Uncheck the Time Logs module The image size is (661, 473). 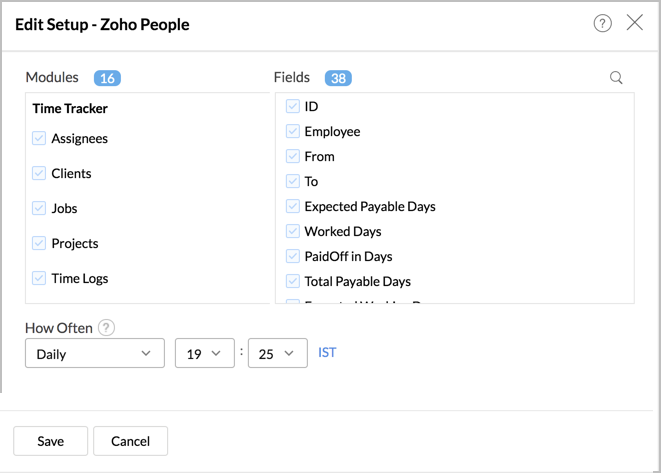[x=39, y=278]
